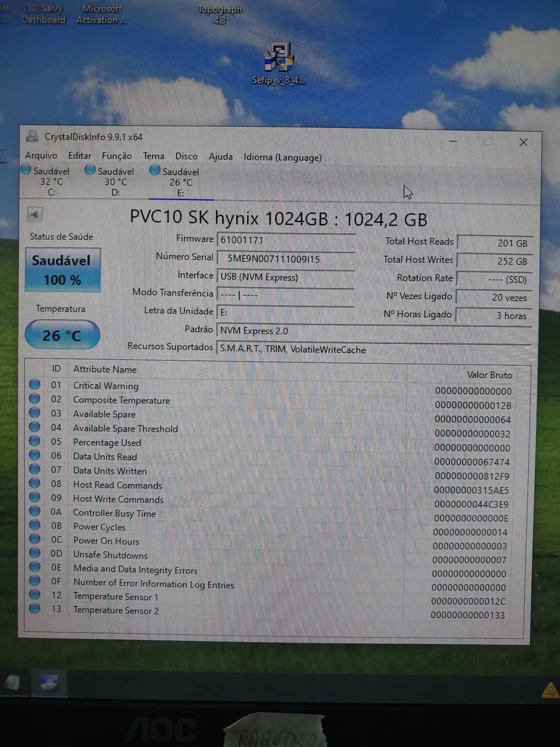Click the Número Serial value field

point(286,259)
